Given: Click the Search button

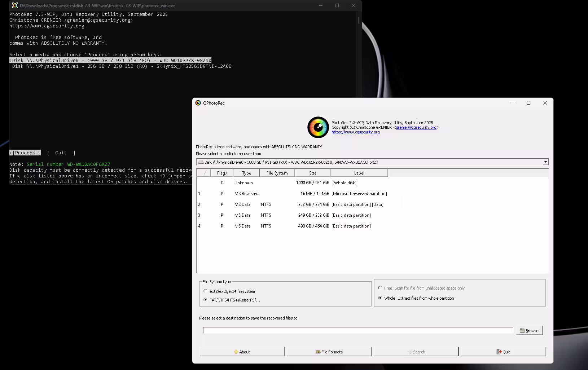Looking at the screenshot, I should (x=416, y=352).
